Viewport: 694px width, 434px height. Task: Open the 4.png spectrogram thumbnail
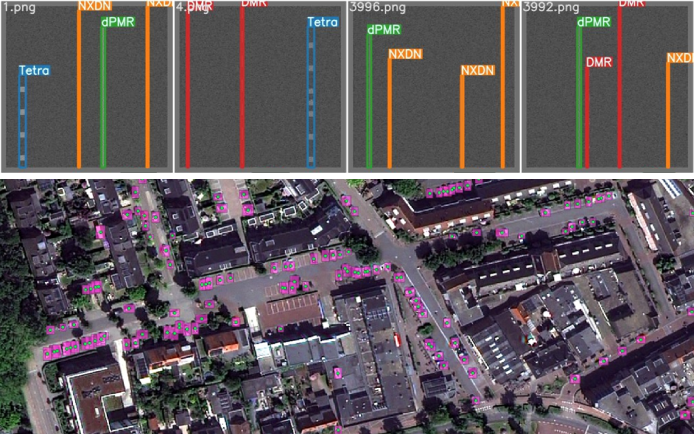tap(260, 90)
